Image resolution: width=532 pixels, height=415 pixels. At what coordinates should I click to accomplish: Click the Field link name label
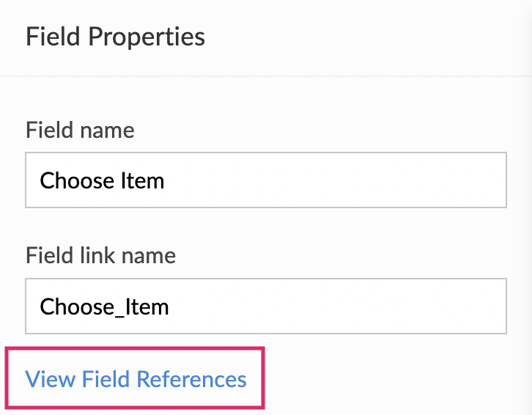click(100, 256)
